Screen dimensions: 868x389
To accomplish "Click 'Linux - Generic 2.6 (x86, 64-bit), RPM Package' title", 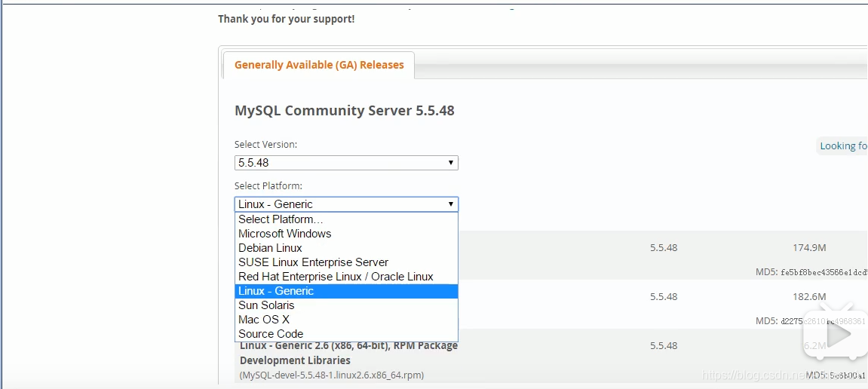I will coord(348,346).
